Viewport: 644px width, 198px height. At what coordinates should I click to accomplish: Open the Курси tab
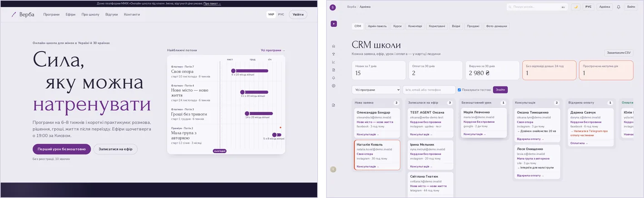click(397, 26)
